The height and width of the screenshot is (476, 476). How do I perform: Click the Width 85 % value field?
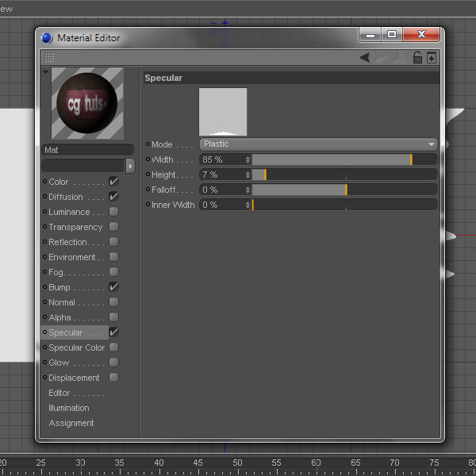(222, 159)
